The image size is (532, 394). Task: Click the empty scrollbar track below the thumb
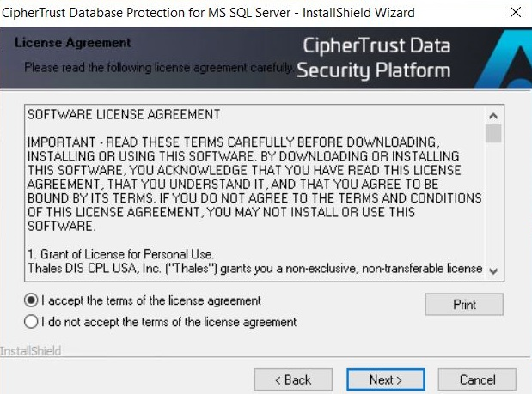pyautogui.click(x=493, y=203)
